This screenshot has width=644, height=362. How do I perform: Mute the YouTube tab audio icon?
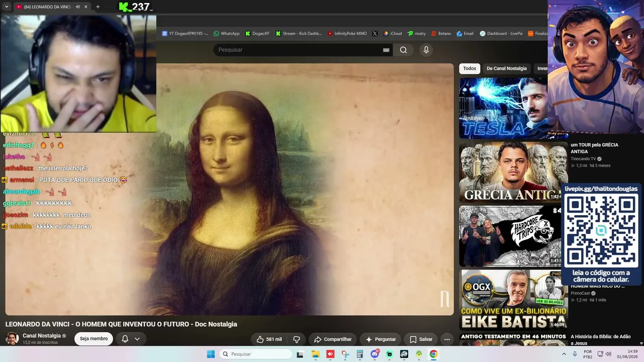77,7
